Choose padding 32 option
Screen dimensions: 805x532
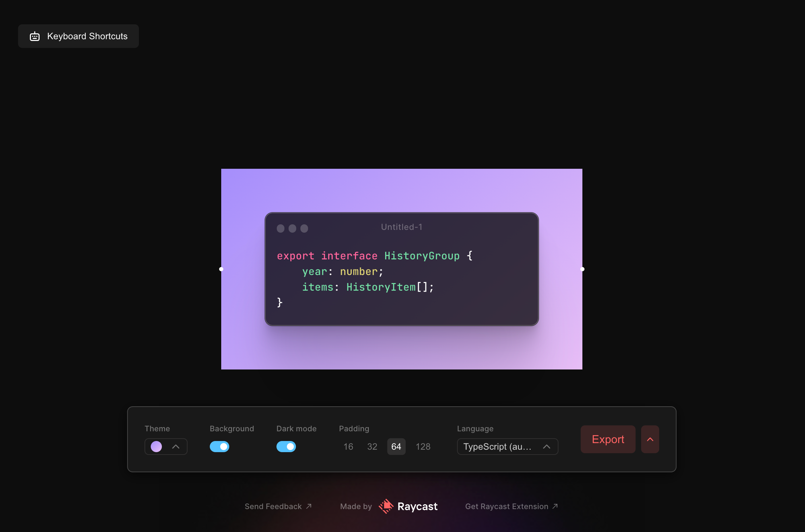[372, 447]
